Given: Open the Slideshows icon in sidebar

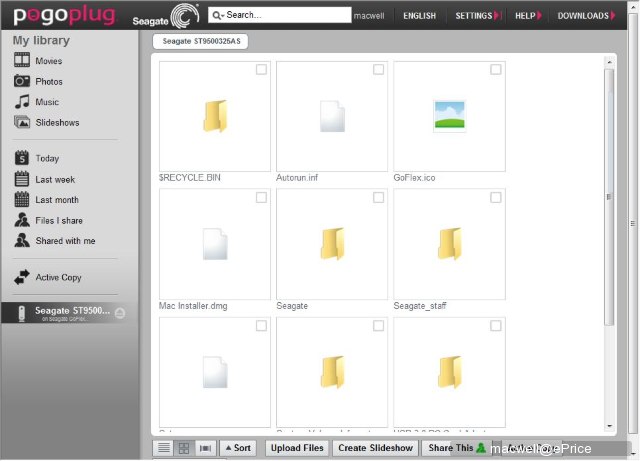Looking at the screenshot, I should (22, 122).
